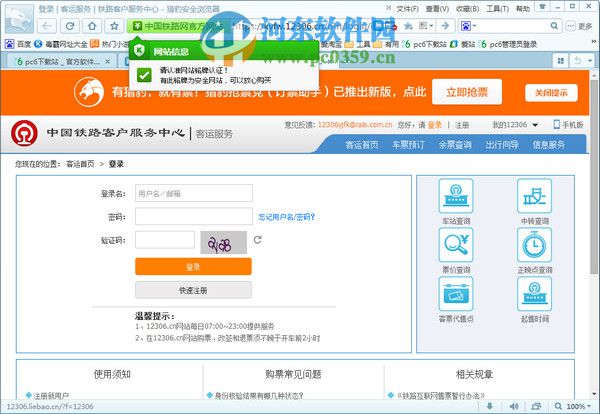Switch to the pc6下载站 tab
Screen dimensions: 600x414
click(59, 61)
